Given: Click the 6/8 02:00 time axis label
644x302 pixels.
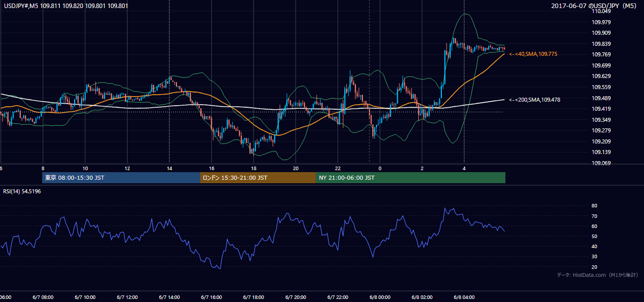Looking at the screenshot, I should [x=422, y=297].
